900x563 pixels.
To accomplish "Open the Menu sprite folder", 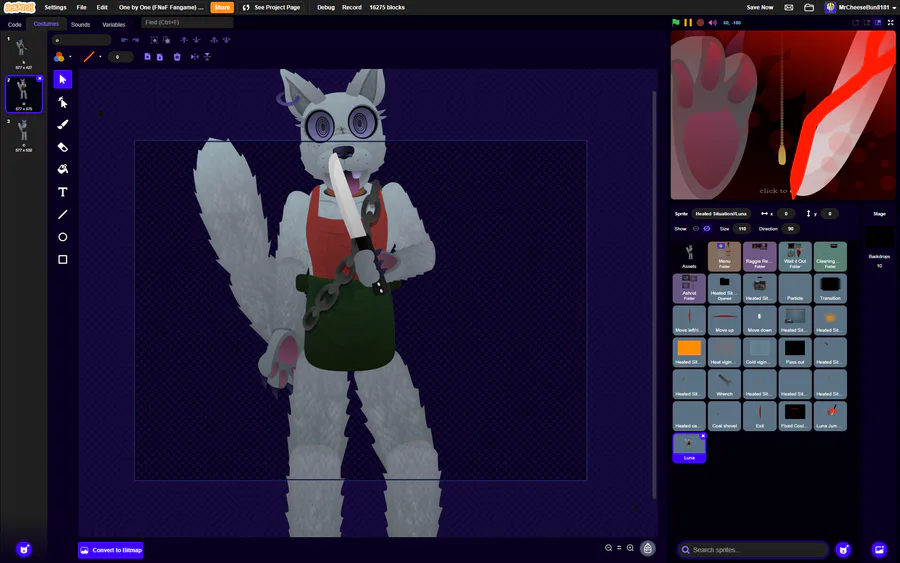I will coord(724,256).
